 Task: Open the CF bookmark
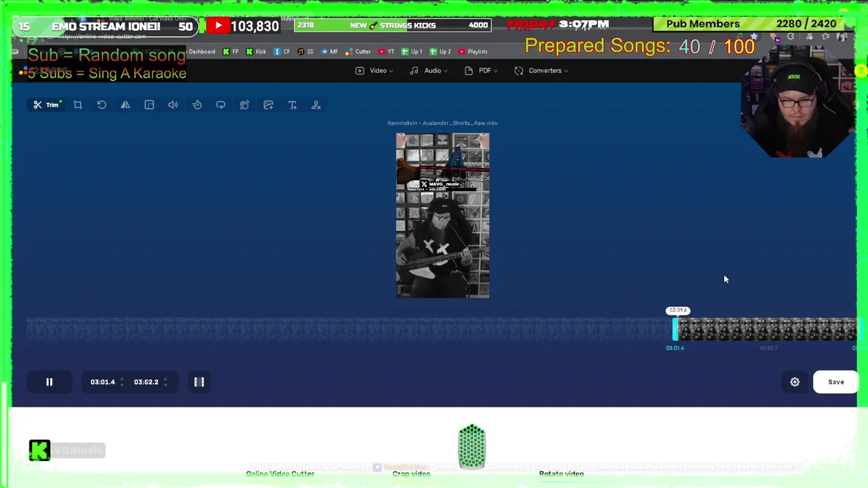(282, 52)
